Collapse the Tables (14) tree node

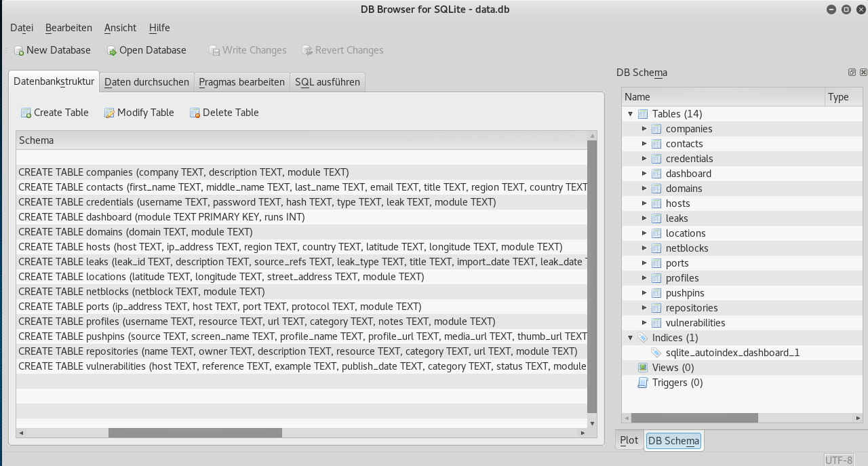tap(631, 114)
